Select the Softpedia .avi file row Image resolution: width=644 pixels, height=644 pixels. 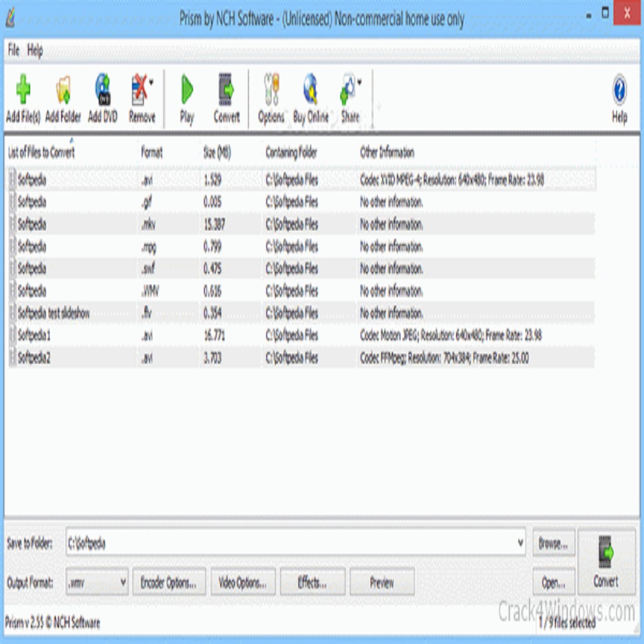(x=301, y=179)
